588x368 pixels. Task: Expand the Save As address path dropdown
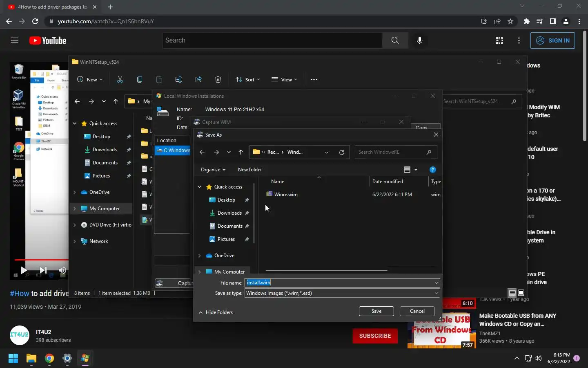[x=327, y=152]
